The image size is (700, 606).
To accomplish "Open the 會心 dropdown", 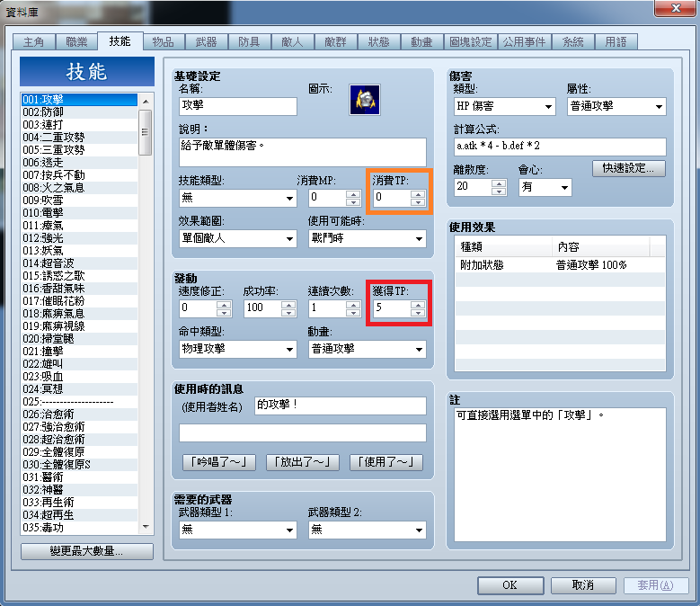I will 545,187.
